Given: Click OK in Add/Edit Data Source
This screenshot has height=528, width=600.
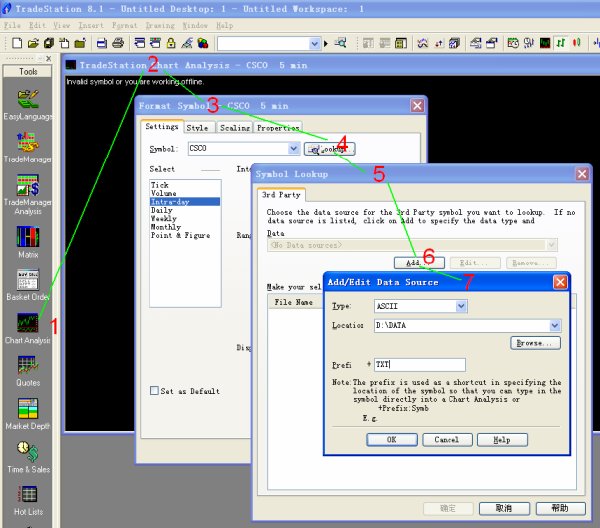Looking at the screenshot, I should pos(391,440).
